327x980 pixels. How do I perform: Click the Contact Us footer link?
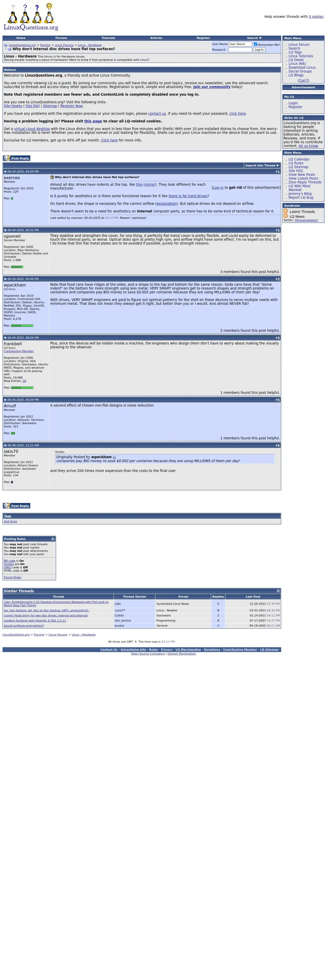pos(109,650)
